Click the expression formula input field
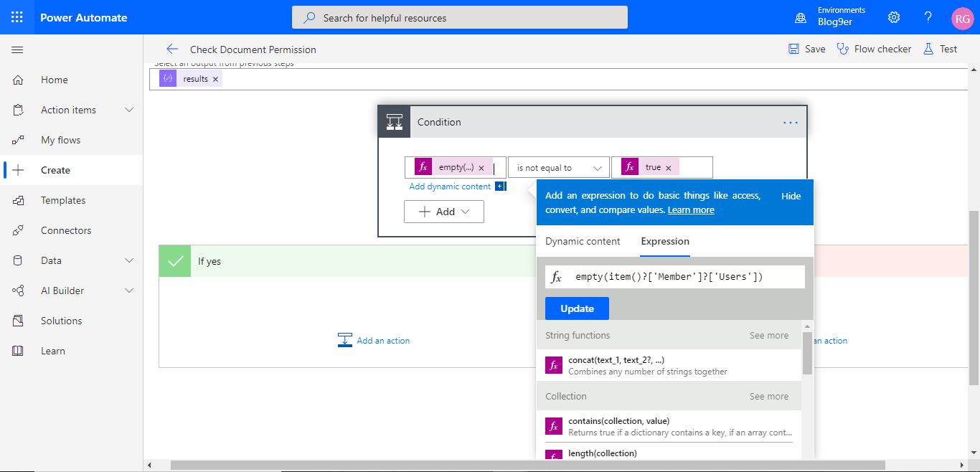980x472 pixels. coord(674,277)
